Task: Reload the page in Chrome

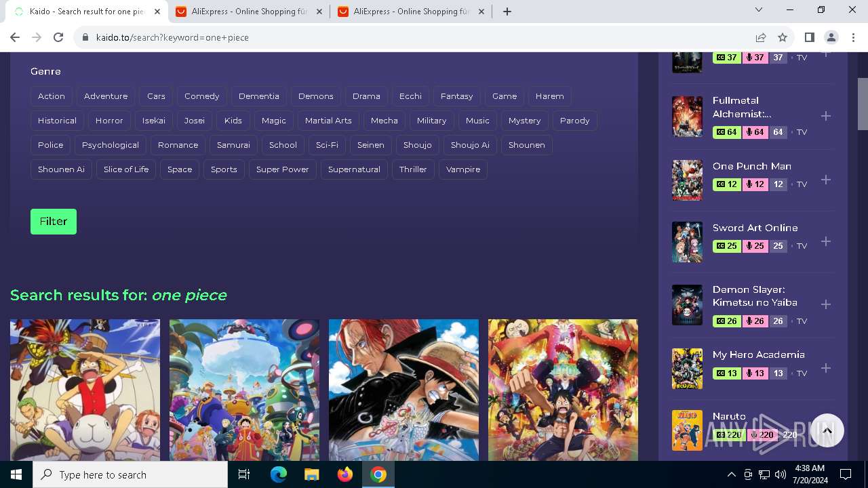Action: pyautogui.click(x=58, y=37)
